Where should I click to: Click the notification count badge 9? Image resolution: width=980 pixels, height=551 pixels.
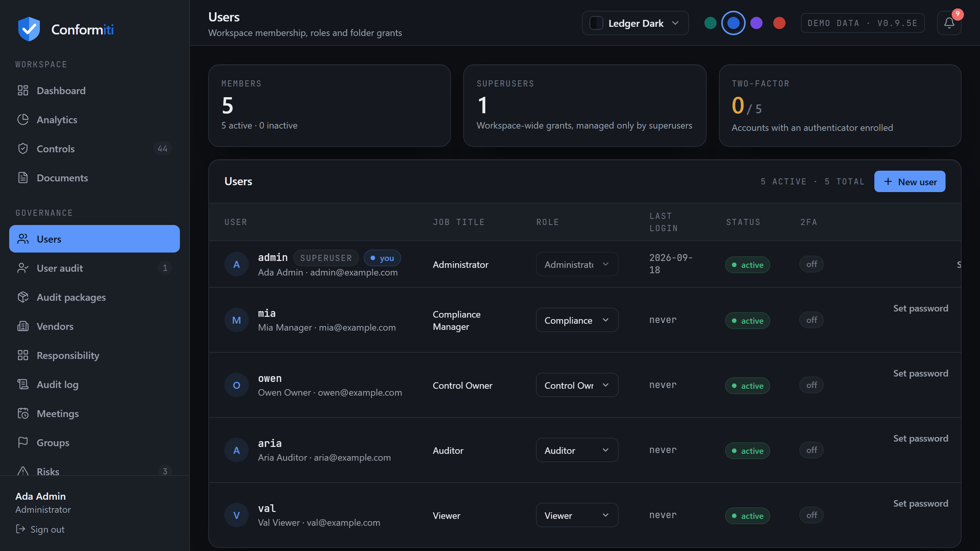(x=958, y=14)
